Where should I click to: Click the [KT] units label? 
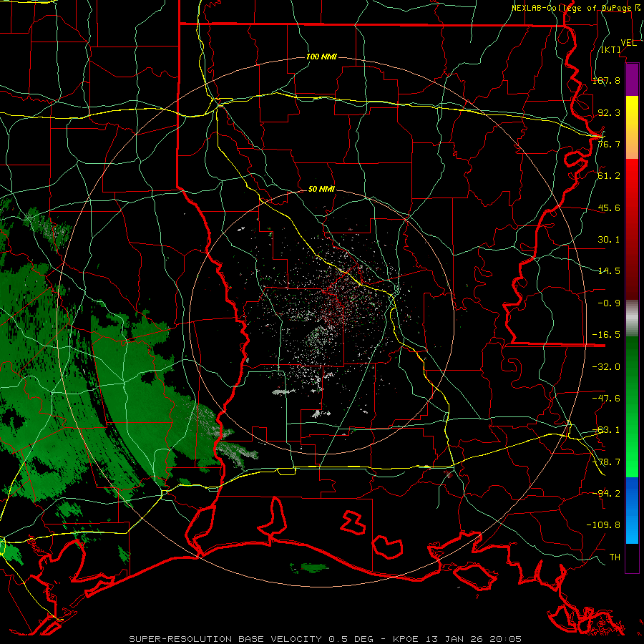[611, 49]
